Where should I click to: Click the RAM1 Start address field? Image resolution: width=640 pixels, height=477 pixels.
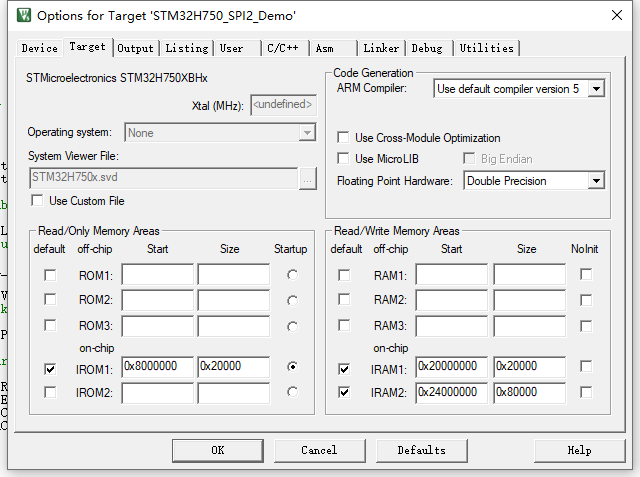click(x=452, y=274)
